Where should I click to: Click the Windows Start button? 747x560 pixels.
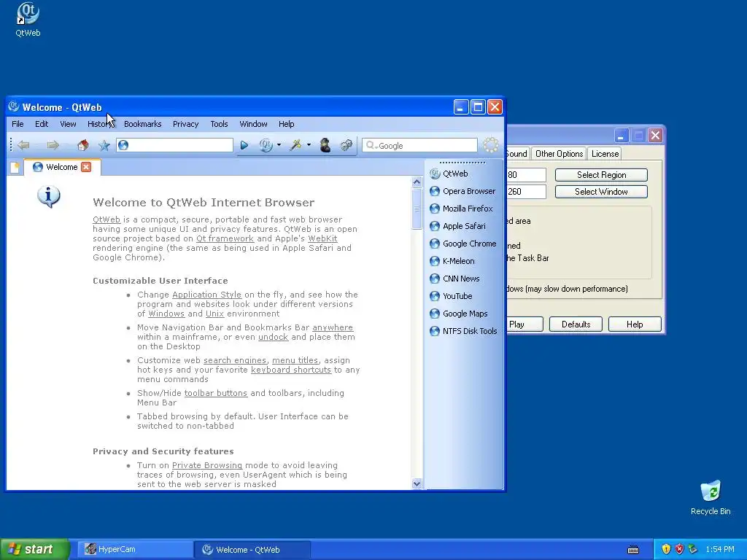(35, 550)
